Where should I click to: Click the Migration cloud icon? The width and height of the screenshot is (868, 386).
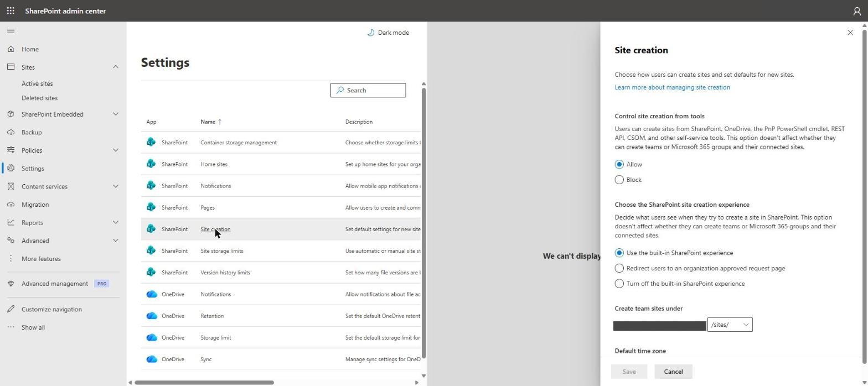11,205
